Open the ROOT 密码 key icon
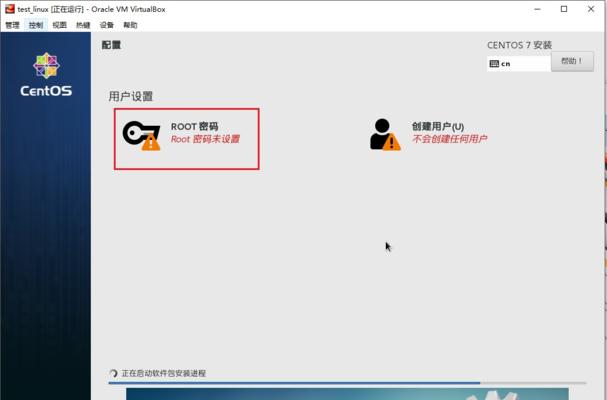 point(141,136)
